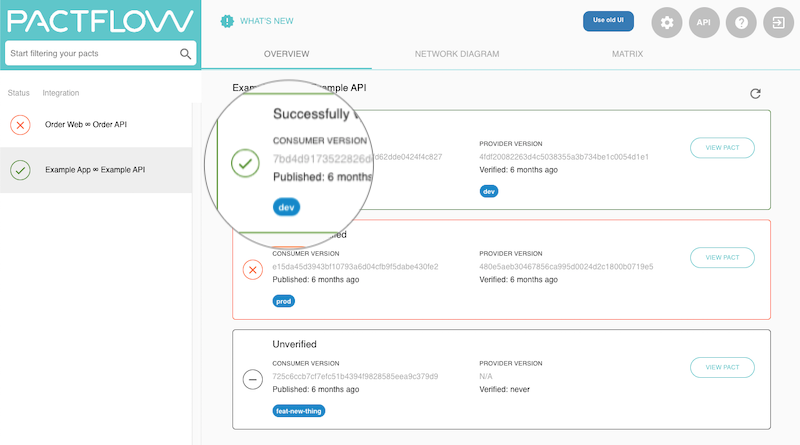Click failed red X status icon in sidebar
This screenshot has height=445, width=800.
(20, 125)
